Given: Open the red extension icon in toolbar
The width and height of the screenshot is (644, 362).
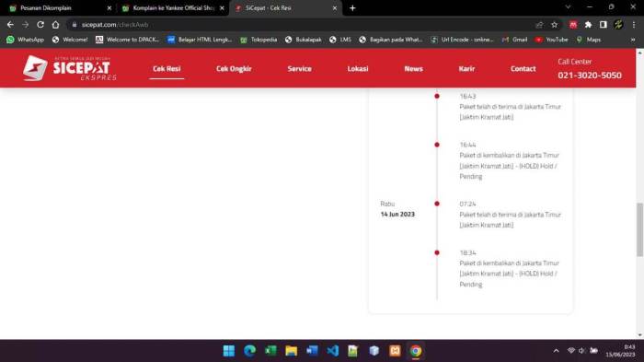Looking at the screenshot, I should pyautogui.click(x=573, y=25).
